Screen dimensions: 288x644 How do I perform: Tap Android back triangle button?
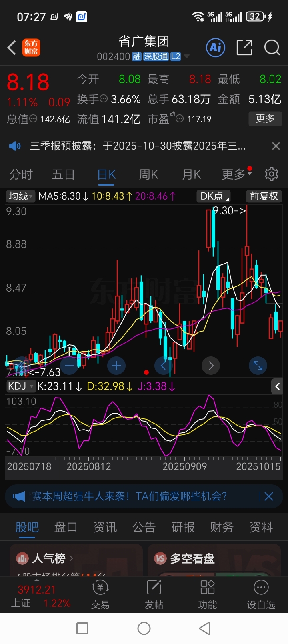(x=205, y=628)
